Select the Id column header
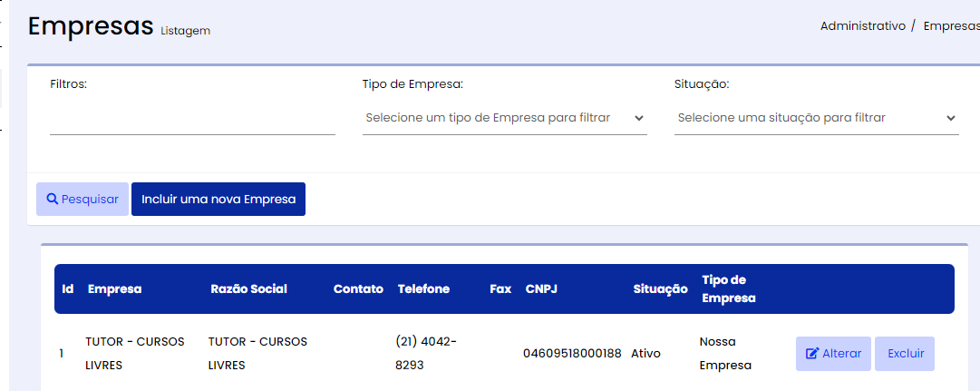The image size is (980, 391). 67,289
